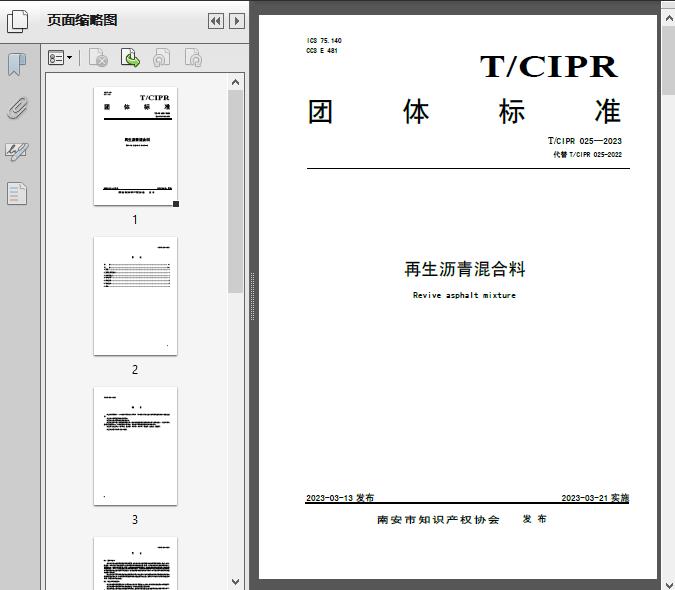Open the bookmarks panel
The width and height of the screenshot is (675, 590).
(17, 65)
